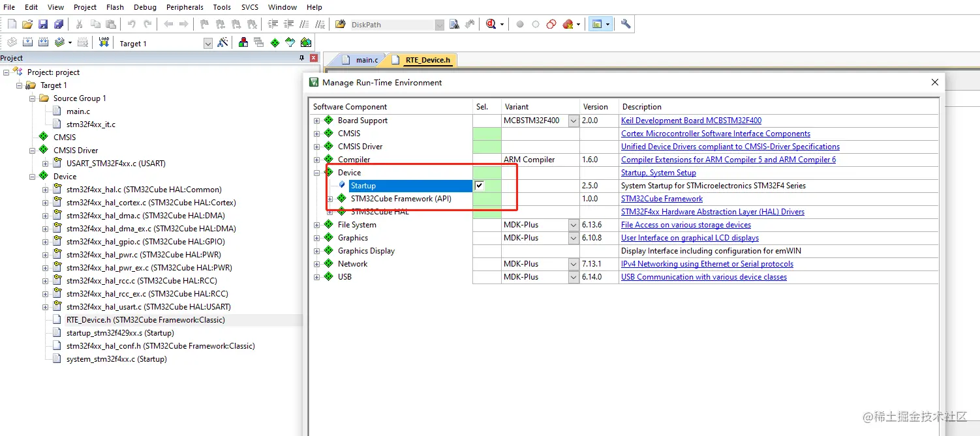Open Network MDK-Plus variant dropdown
Viewport: 980px width, 436px height.
[574, 264]
